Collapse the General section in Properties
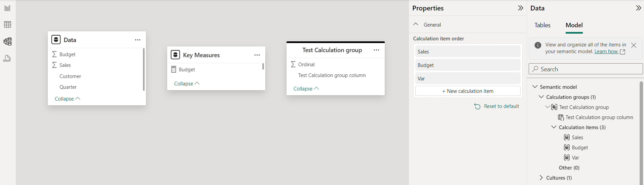This screenshot has height=185, width=644. point(416,24)
